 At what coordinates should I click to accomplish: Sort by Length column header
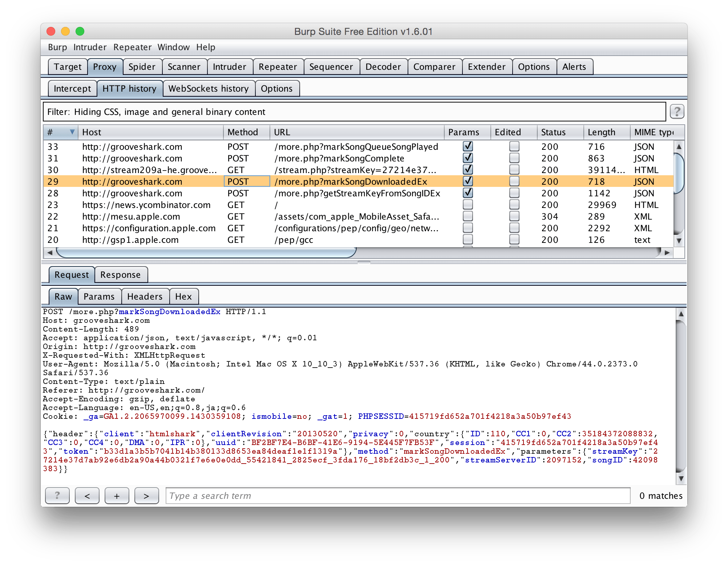point(607,132)
